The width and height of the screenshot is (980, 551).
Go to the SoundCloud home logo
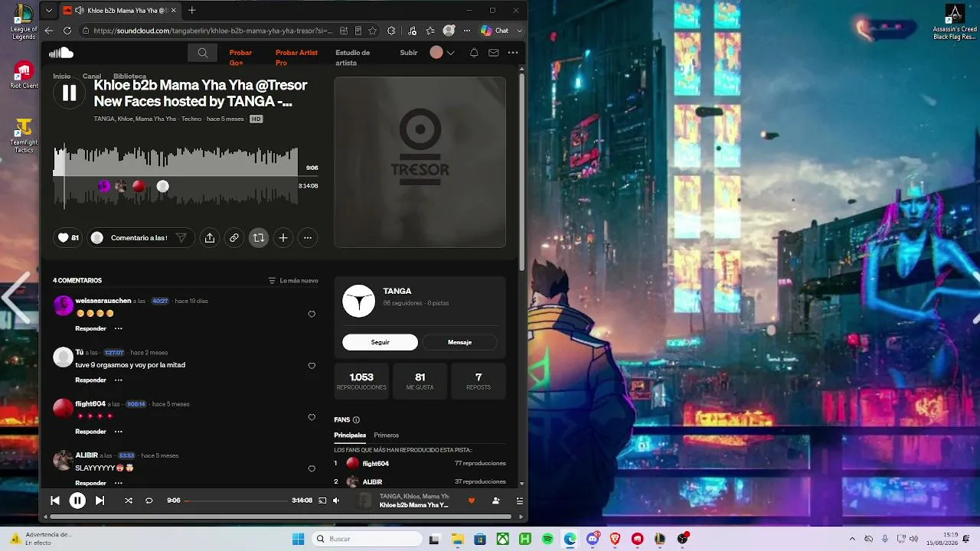point(61,53)
